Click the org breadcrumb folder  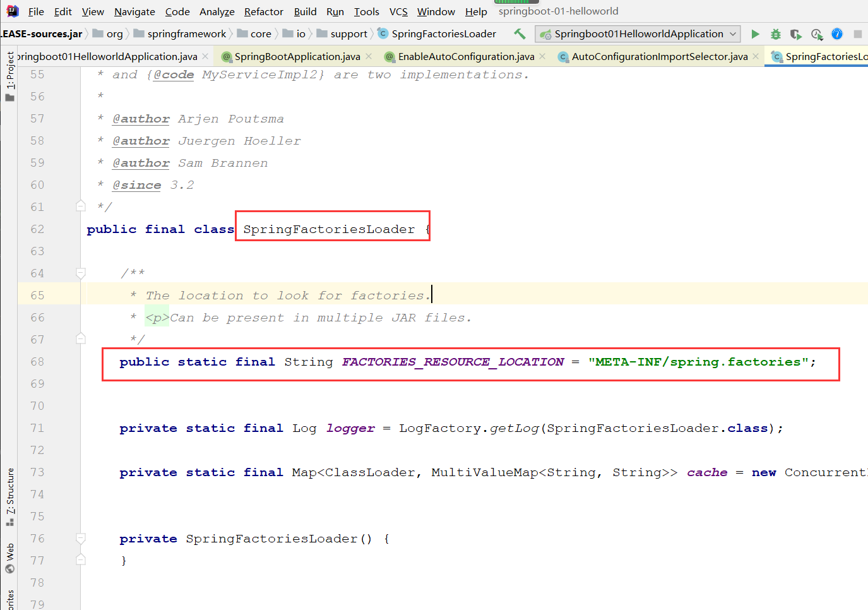pos(107,34)
